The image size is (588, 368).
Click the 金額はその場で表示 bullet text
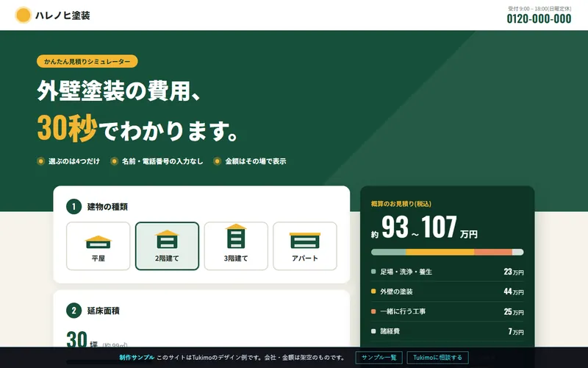tap(255, 161)
